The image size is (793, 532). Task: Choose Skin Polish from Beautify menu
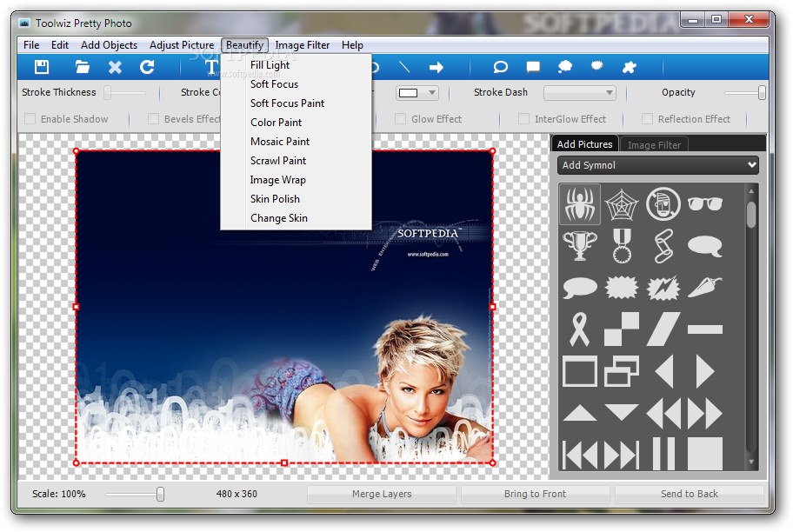(275, 199)
